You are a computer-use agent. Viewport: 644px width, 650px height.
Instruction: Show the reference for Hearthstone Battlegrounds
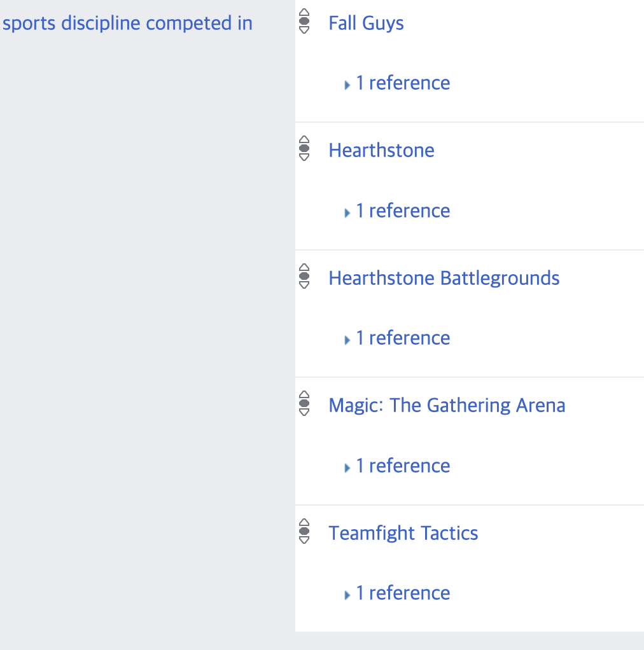pos(402,338)
